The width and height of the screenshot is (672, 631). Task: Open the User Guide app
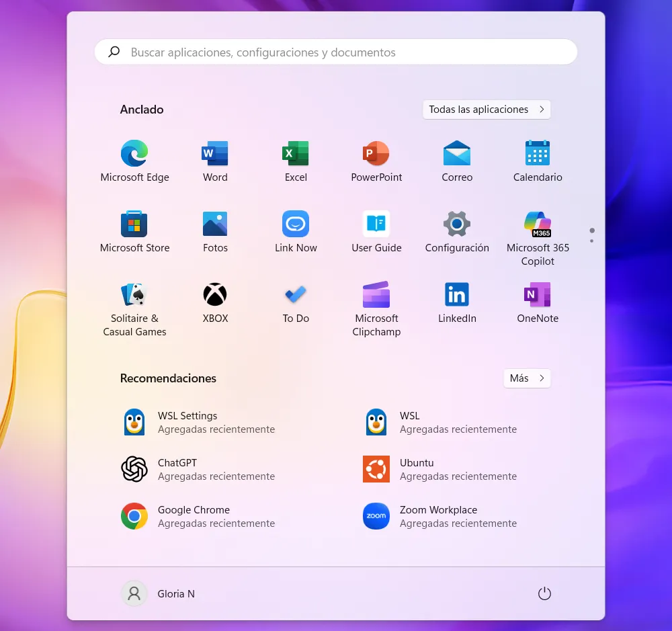pyautogui.click(x=376, y=232)
